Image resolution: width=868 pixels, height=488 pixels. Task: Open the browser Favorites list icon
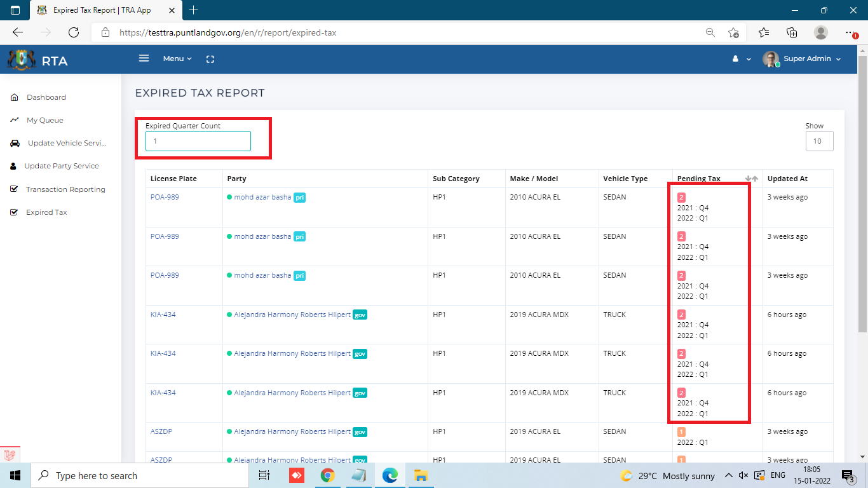pos(764,32)
